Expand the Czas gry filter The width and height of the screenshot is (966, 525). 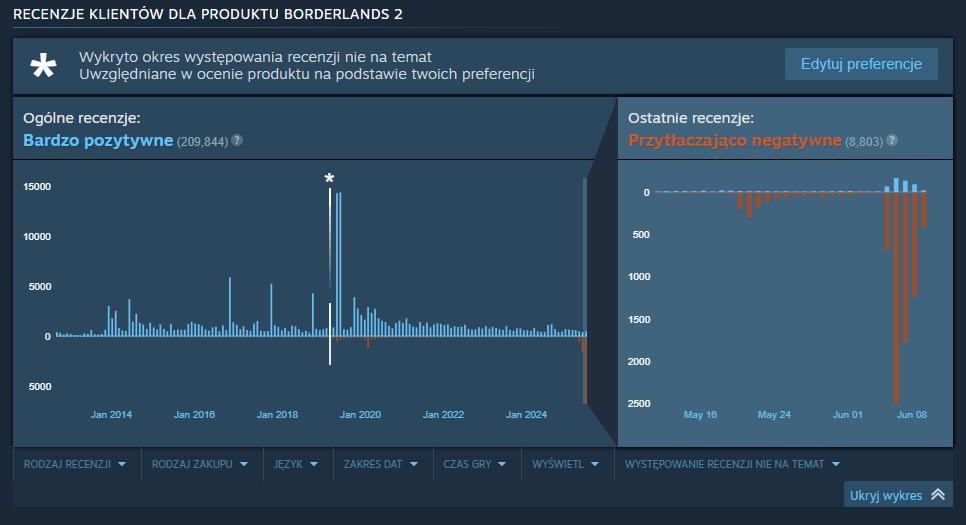(x=474, y=464)
